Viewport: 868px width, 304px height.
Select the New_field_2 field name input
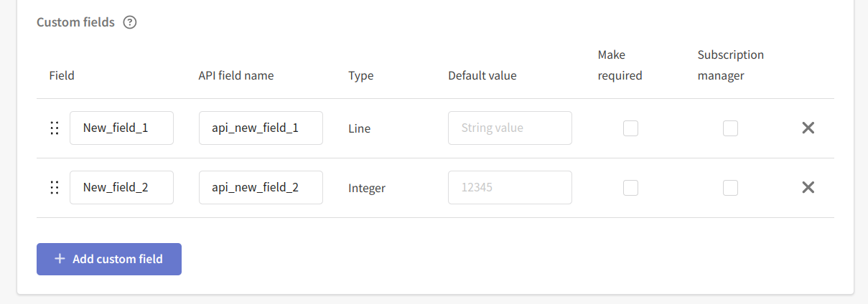pos(121,188)
